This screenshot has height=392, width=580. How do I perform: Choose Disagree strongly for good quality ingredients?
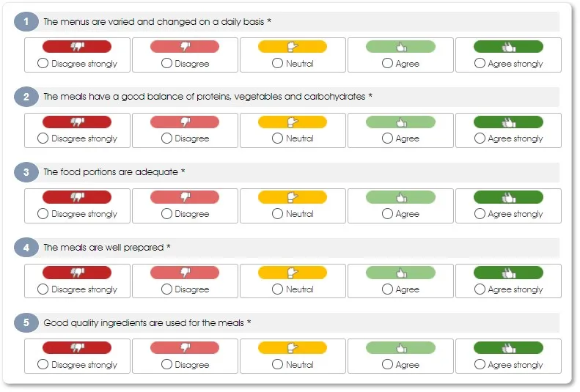43,365
